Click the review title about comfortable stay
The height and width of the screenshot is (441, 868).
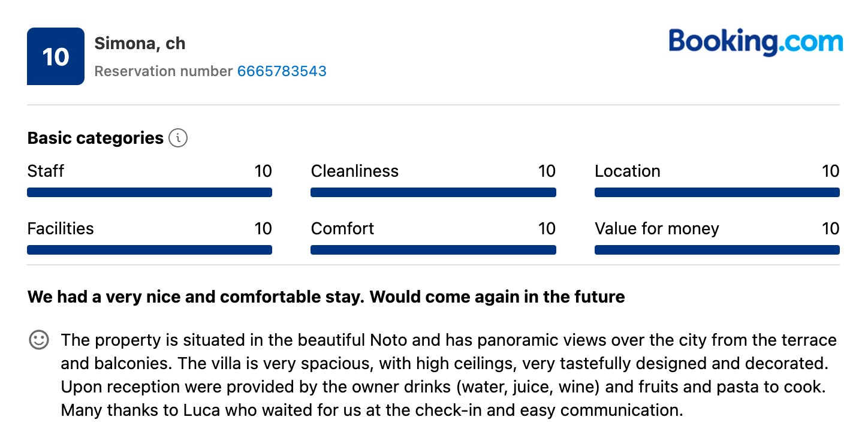[x=326, y=297]
